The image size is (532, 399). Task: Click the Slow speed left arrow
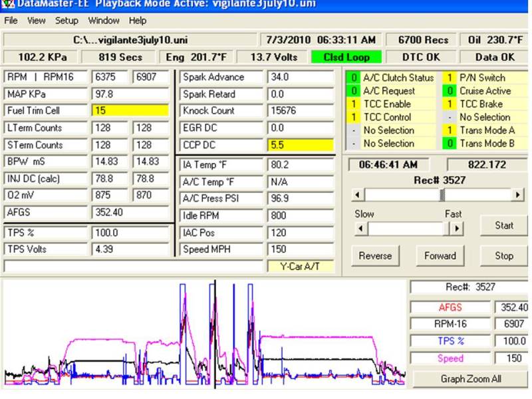360,229
